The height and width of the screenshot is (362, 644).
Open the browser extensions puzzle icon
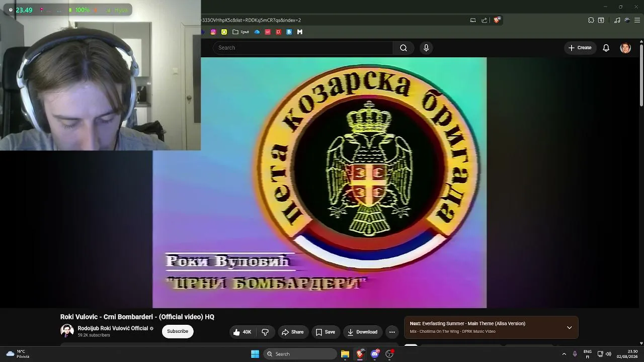pos(591,20)
